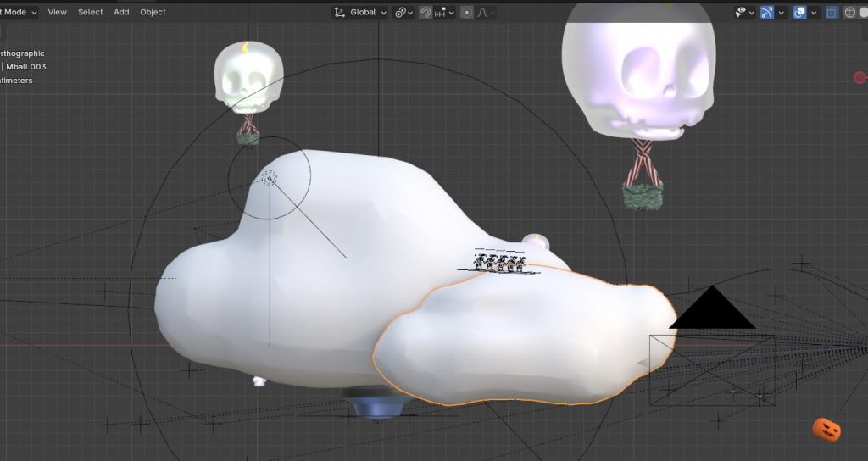The height and width of the screenshot is (461, 868).
Task: Toggle the snapping magnet icon
Action: coord(426,12)
